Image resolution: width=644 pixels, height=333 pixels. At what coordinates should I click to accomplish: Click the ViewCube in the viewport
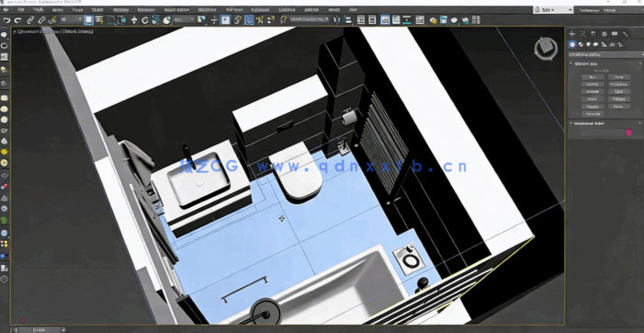tap(546, 49)
